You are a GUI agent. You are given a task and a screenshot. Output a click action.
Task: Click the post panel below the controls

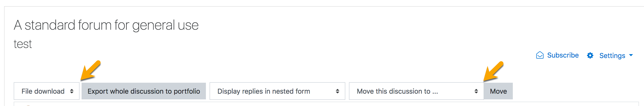[326, 104]
